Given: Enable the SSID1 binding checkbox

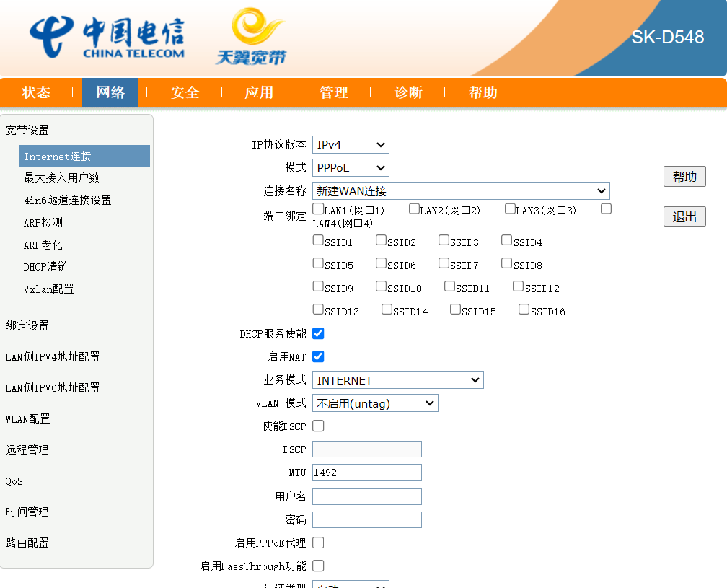Looking at the screenshot, I should point(318,241).
